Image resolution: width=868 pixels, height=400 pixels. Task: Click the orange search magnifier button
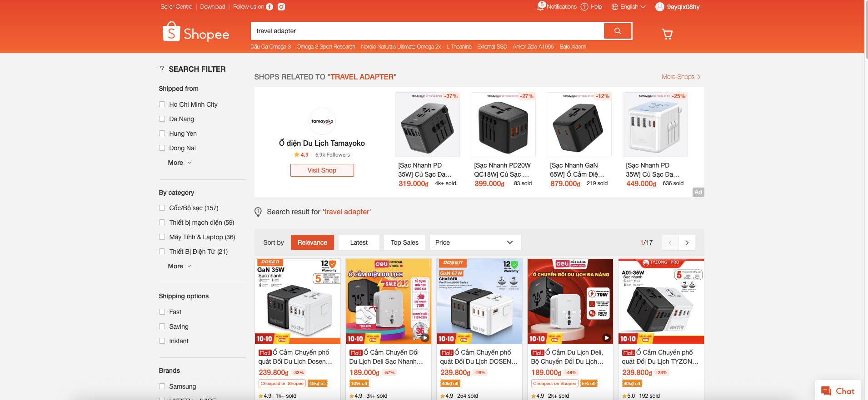click(617, 31)
